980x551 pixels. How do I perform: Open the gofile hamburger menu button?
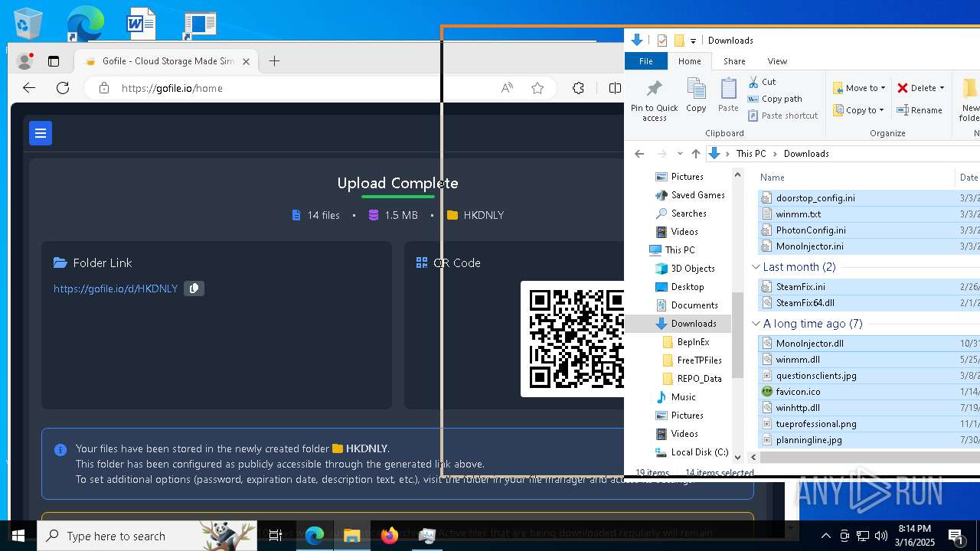point(41,133)
